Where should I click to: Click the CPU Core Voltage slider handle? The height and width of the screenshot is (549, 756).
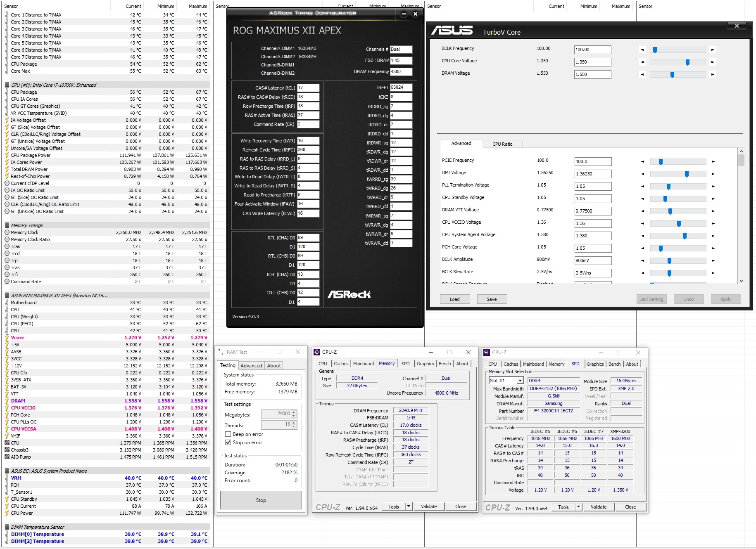687,62
